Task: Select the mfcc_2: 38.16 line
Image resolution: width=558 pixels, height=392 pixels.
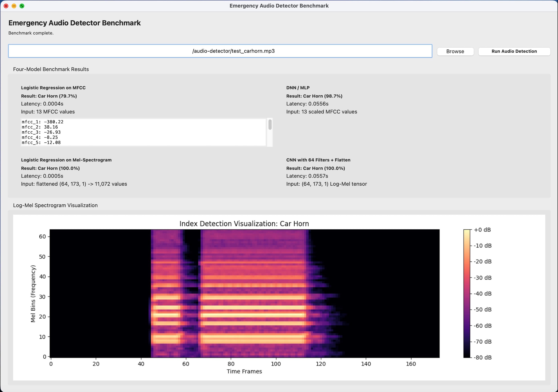Action: coord(40,127)
